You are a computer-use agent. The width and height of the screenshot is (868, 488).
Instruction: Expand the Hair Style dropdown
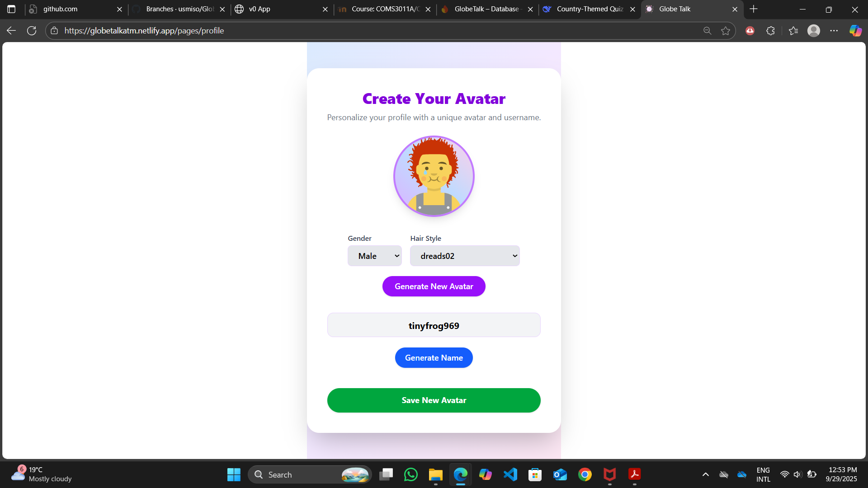click(x=465, y=256)
